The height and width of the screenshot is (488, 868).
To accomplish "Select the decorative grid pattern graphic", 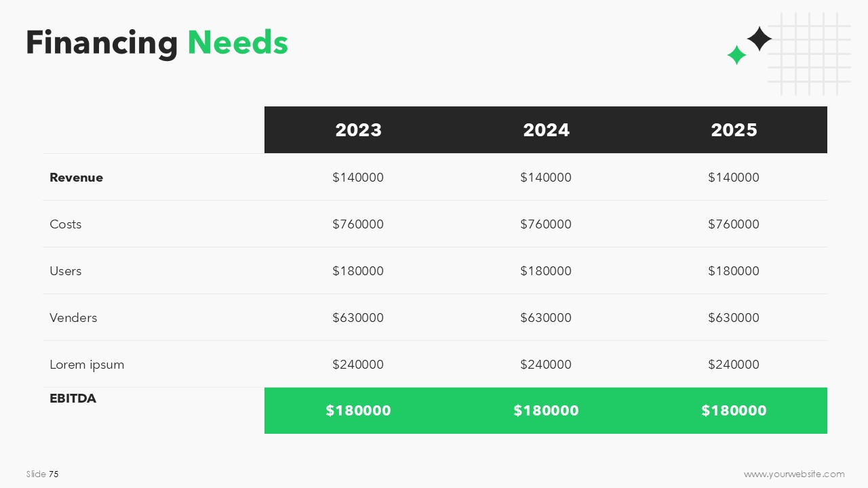I will (x=809, y=54).
